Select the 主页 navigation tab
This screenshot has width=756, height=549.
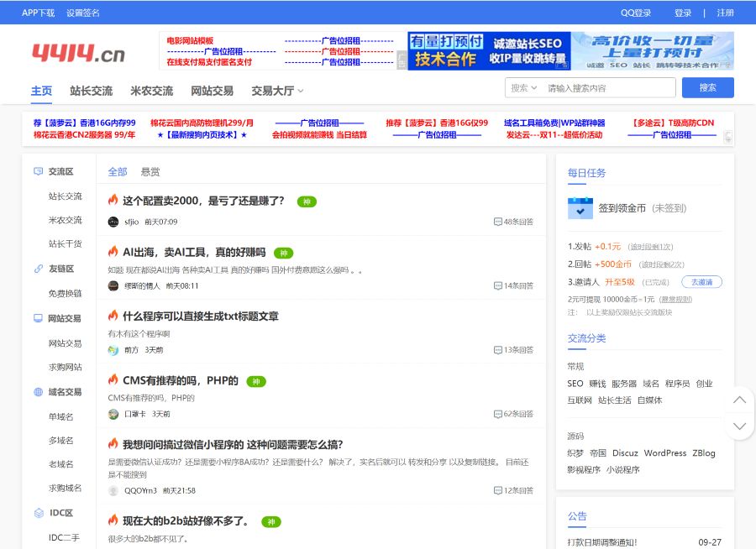(x=41, y=90)
